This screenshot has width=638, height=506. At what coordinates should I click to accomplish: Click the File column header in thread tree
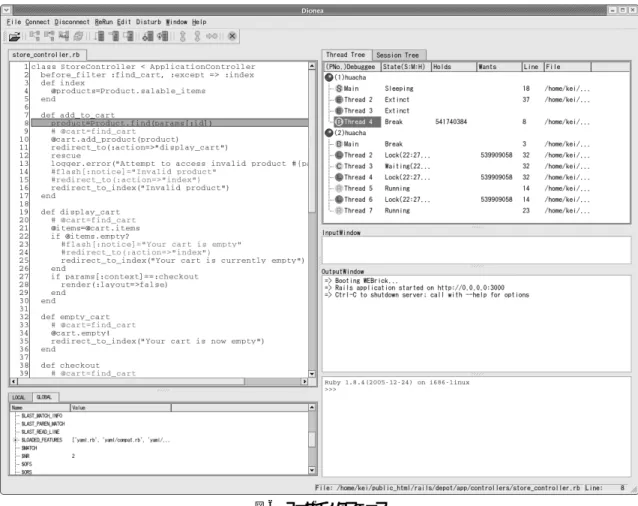567,67
